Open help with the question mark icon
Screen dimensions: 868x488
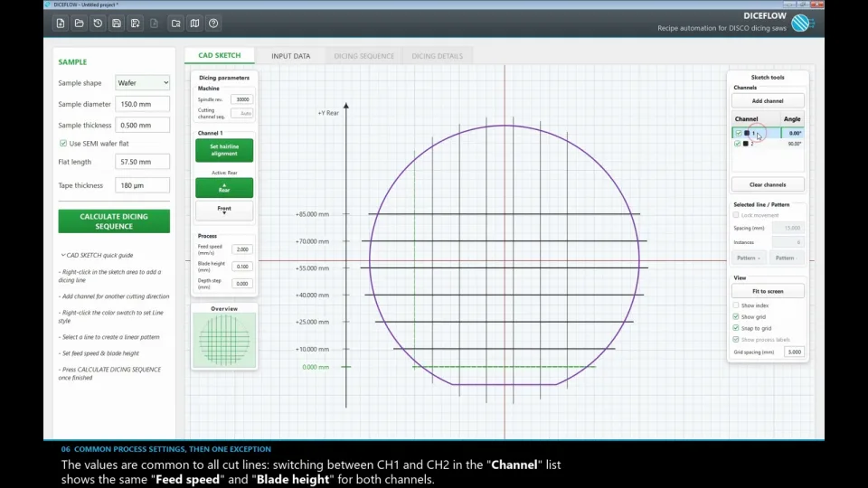pyautogui.click(x=213, y=23)
